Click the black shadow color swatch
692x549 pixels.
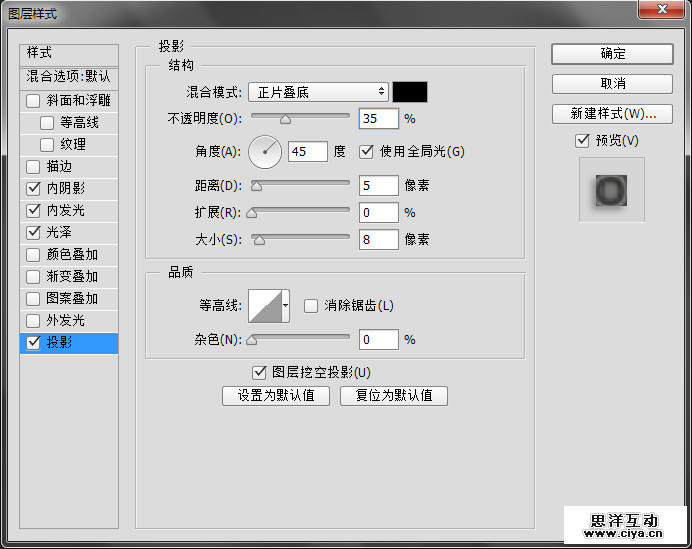(410, 92)
